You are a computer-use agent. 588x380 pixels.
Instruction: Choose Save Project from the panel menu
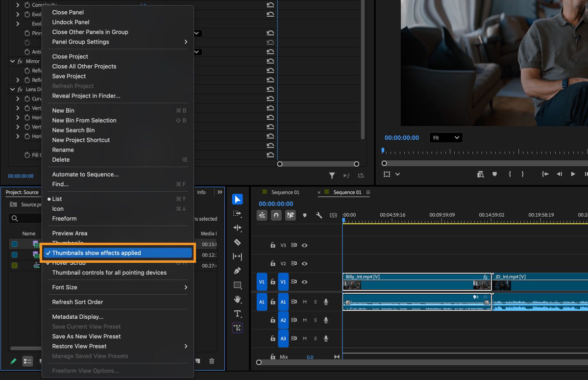click(69, 76)
